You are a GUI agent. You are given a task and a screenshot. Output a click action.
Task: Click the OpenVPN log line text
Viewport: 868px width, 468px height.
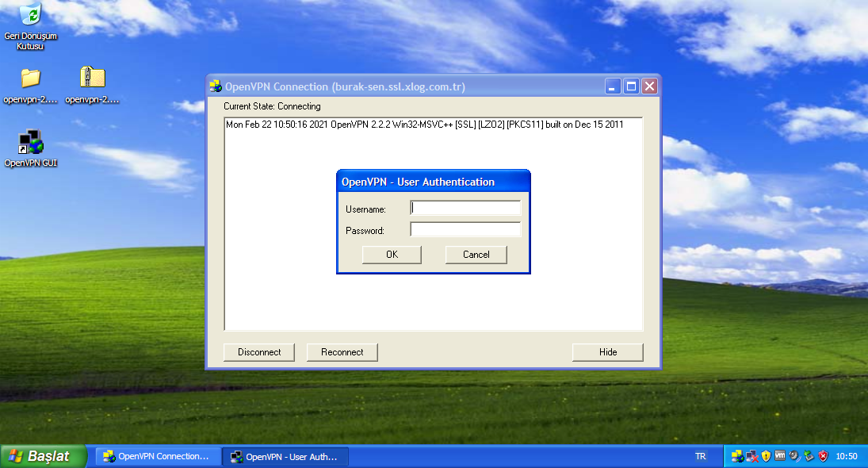point(425,125)
